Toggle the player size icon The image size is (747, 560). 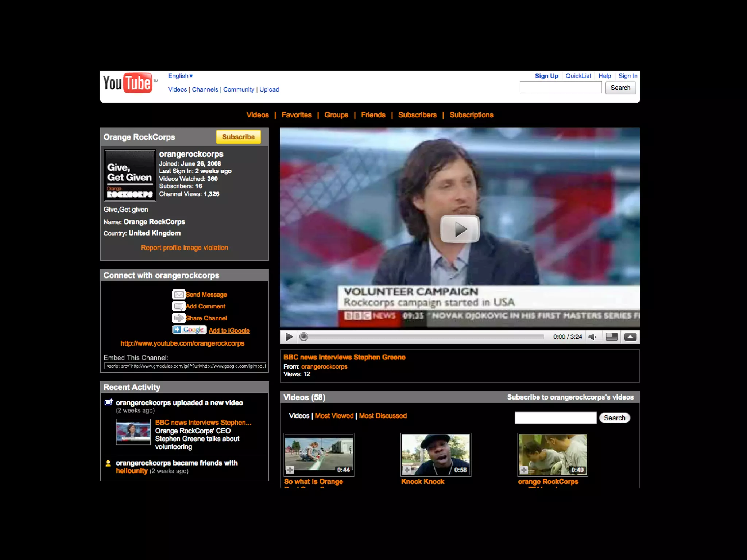pos(611,337)
